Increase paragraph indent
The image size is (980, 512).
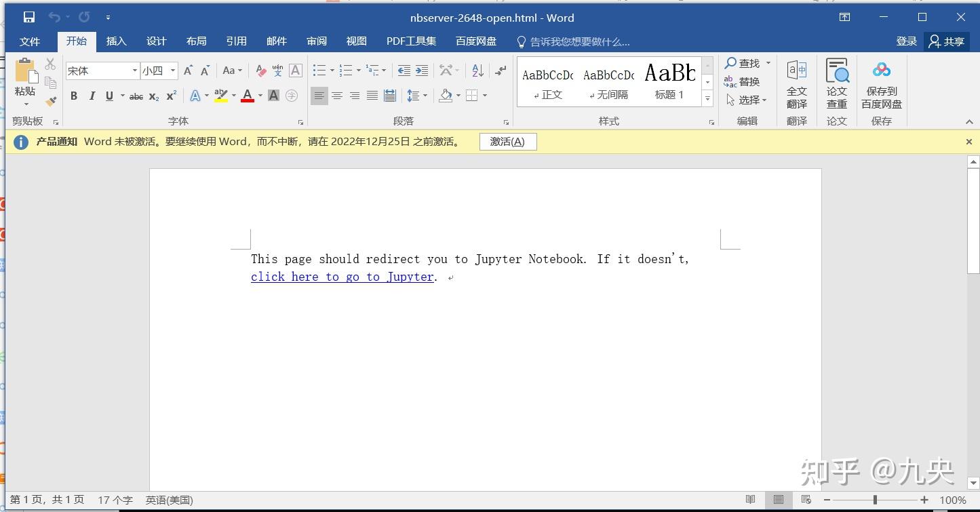(x=422, y=71)
